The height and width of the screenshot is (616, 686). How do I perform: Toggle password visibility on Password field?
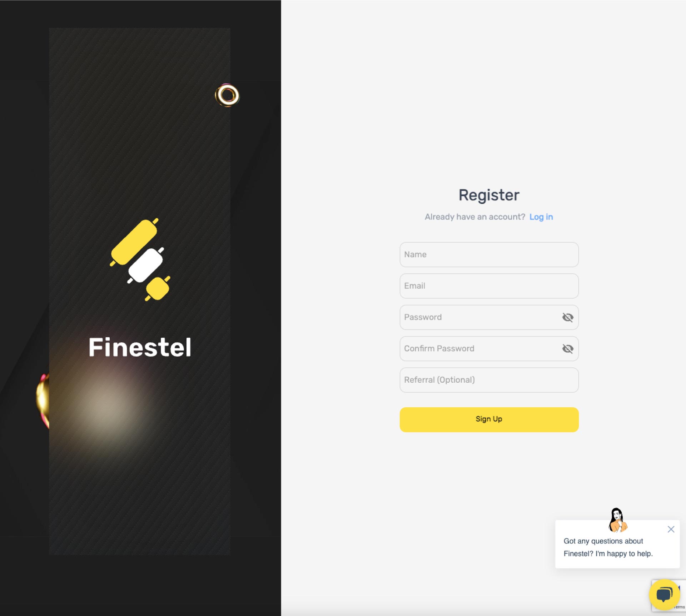568,317
